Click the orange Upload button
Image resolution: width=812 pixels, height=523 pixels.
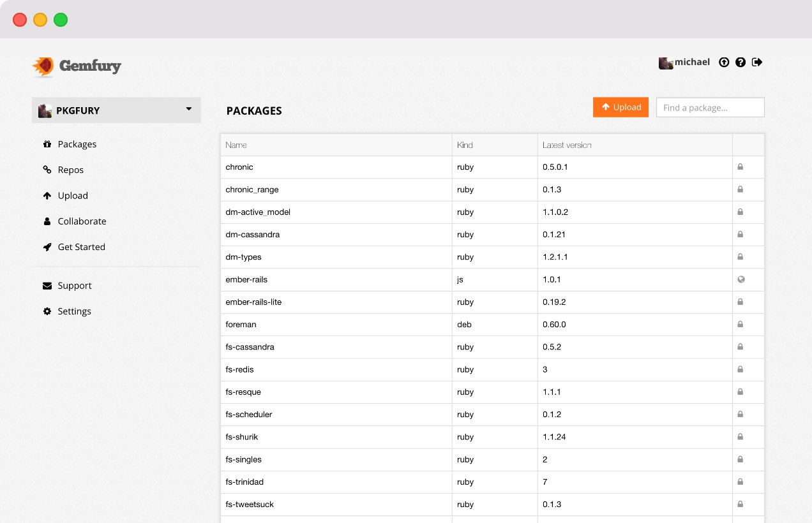(620, 107)
